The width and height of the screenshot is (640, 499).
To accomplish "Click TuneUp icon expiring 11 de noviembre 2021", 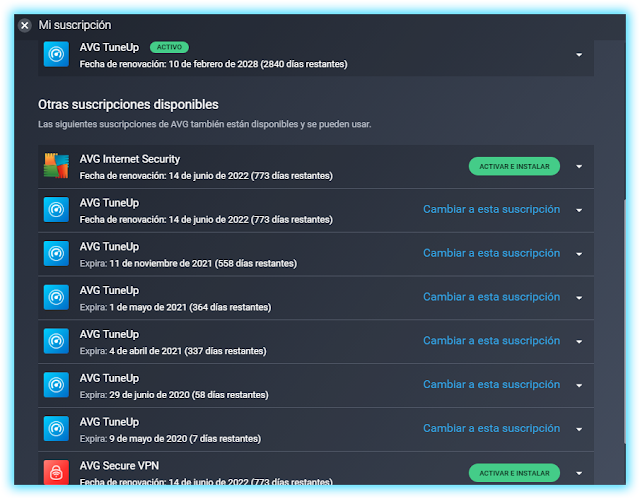I will click(x=56, y=253).
